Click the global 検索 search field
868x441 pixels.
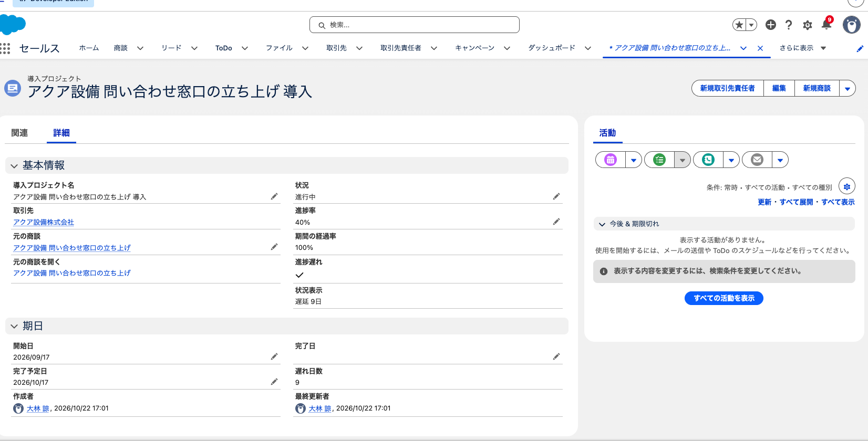click(415, 25)
